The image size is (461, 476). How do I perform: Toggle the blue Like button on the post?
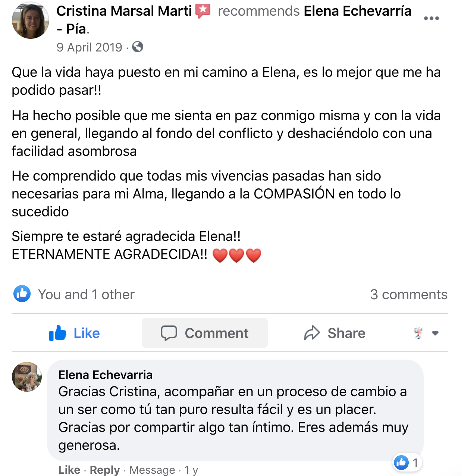click(75, 333)
